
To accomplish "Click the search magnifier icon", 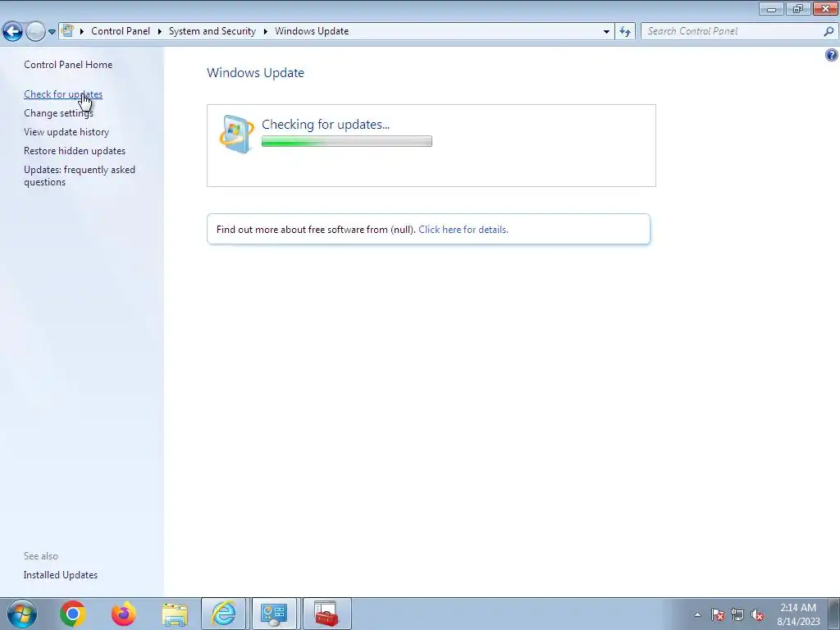I will [829, 31].
